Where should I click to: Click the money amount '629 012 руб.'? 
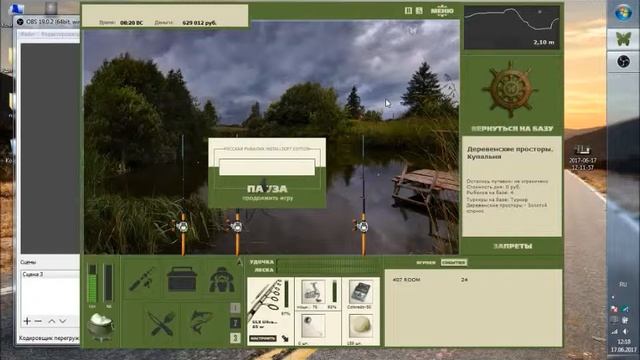[199, 23]
